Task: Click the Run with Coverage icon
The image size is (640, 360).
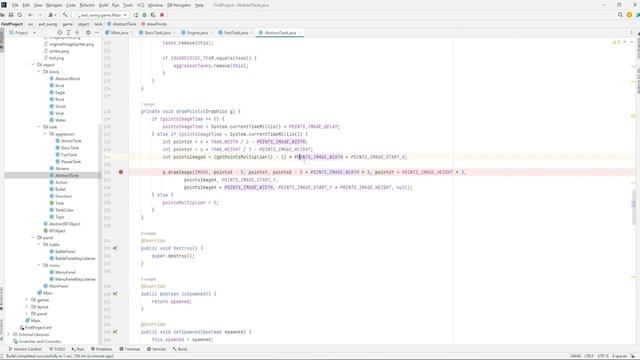Action: 153,15
